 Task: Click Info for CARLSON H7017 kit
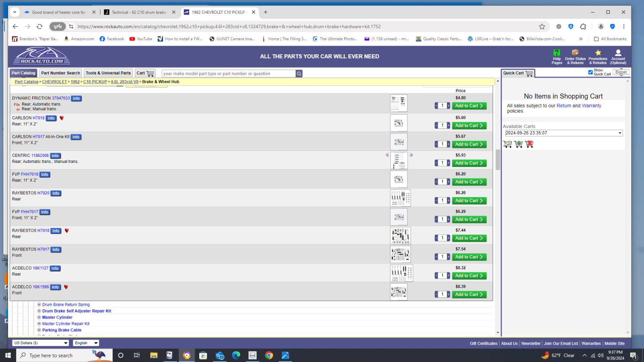[76, 137]
